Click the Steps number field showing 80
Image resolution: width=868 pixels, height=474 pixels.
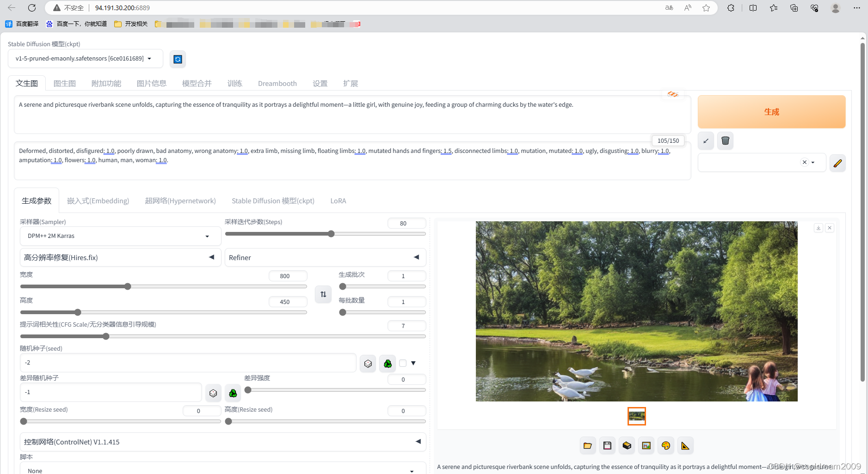[x=406, y=224]
